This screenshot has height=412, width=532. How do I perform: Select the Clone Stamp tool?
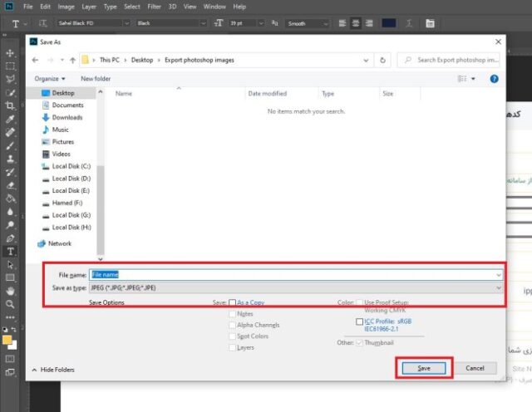(10, 159)
